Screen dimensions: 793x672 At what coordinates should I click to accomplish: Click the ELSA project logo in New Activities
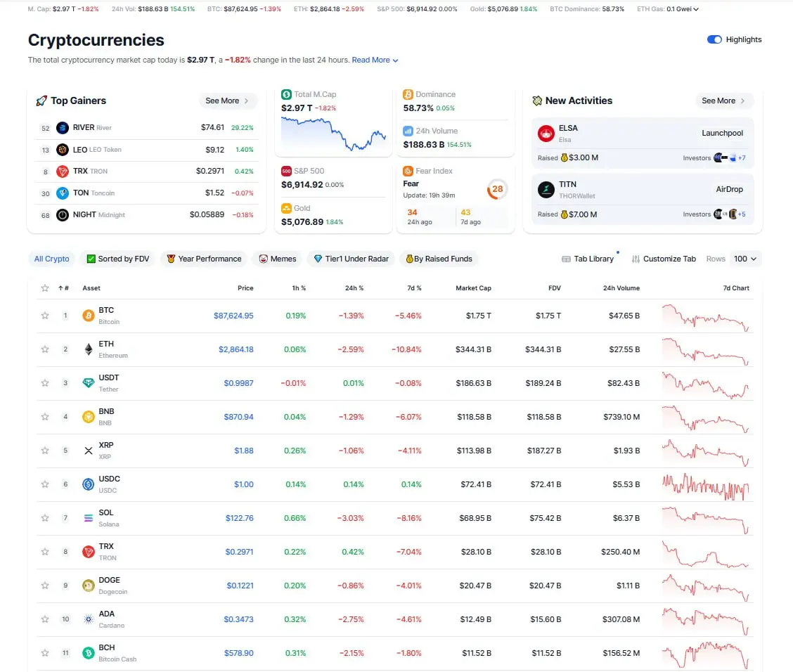pos(546,133)
